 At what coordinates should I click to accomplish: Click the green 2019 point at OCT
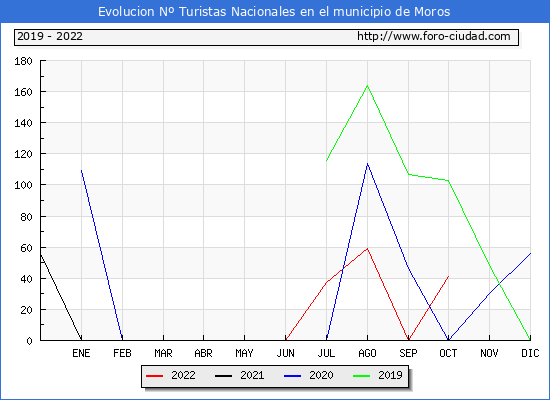pyautogui.click(x=448, y=181)
